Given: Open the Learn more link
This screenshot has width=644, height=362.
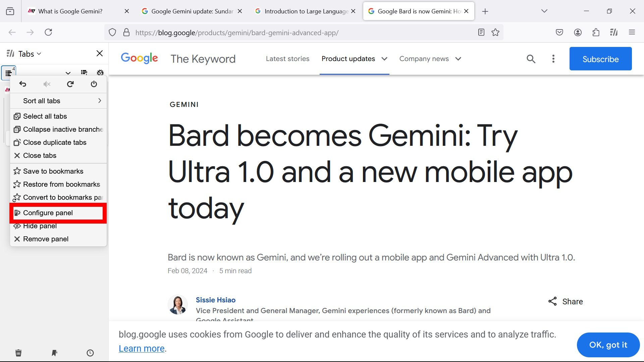Looking at the screenshot, I should click(141, 348).
